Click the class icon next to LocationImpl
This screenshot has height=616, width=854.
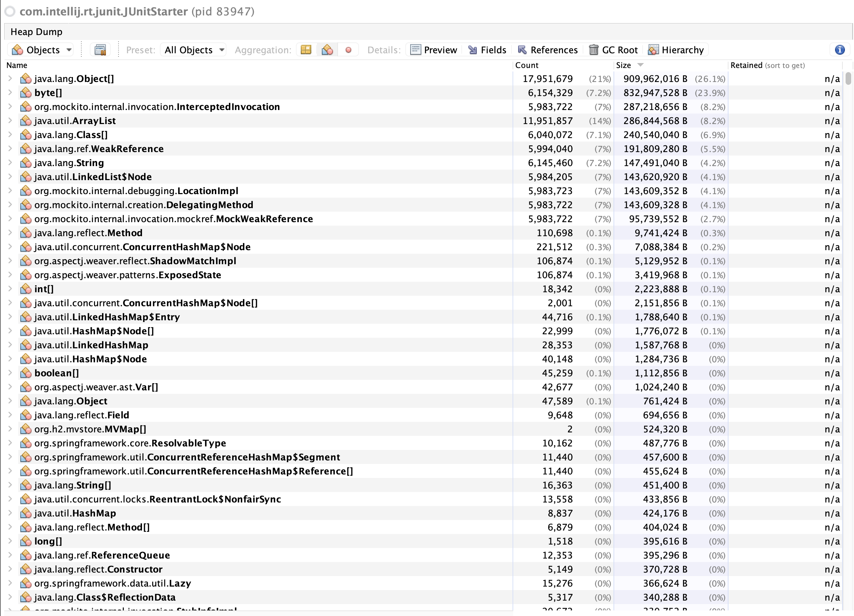pos(26,191)
